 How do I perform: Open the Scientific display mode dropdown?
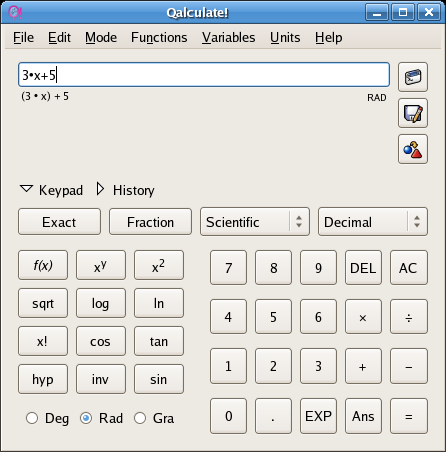tap(255, 222)
